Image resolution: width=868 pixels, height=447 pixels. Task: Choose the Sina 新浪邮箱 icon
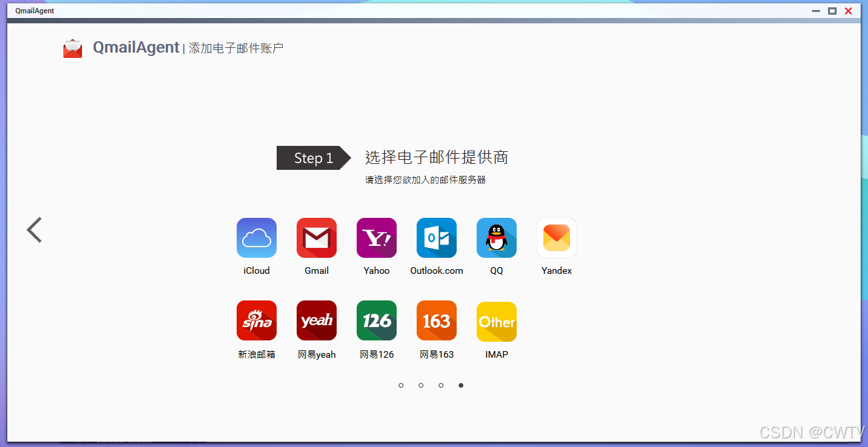point(257,320)
